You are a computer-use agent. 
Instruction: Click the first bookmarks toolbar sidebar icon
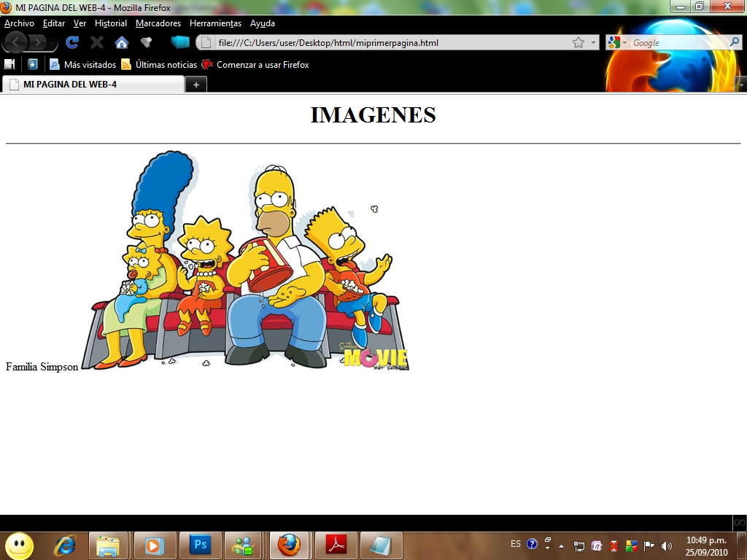pyautogui.click(x=9, y=64)
